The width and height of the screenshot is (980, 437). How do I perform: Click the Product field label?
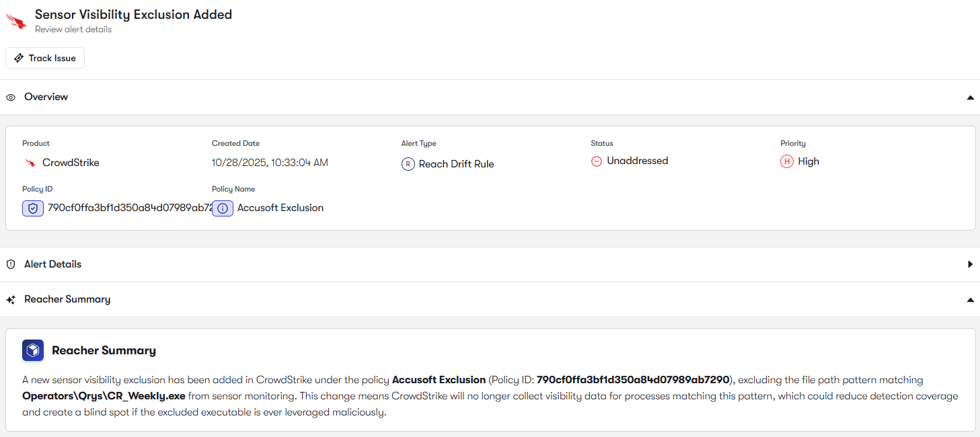(36, 143)
